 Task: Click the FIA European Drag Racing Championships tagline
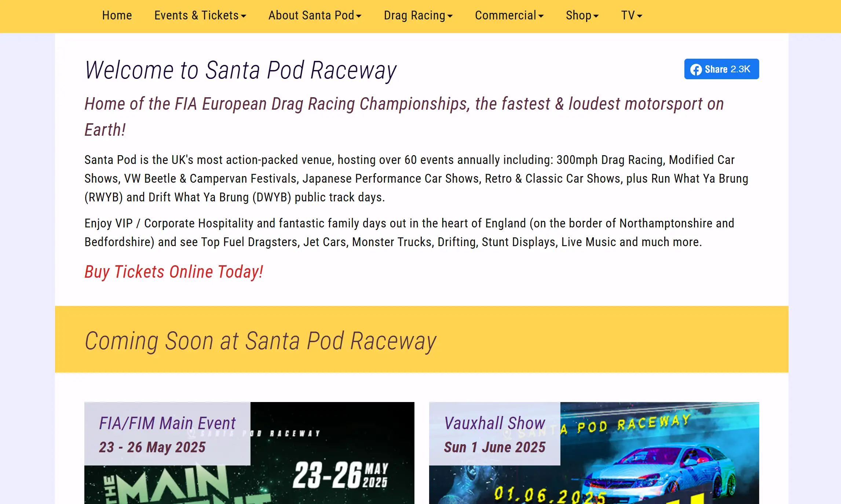pos(404,117)
